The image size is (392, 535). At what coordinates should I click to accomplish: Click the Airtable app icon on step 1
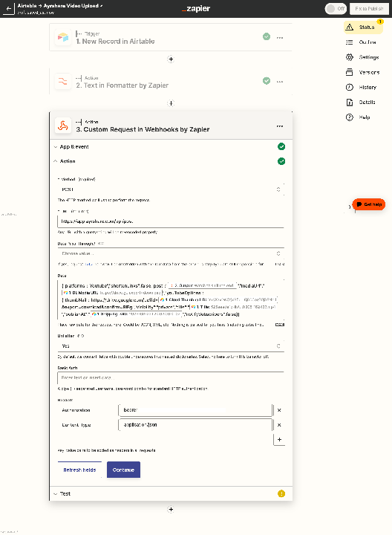point(63,37)
